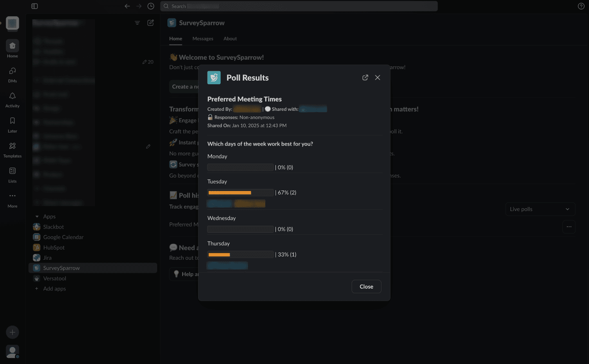Viewport: 589px width, 364px height.
Task: Switch to the About tab
Action: [230, 38]
